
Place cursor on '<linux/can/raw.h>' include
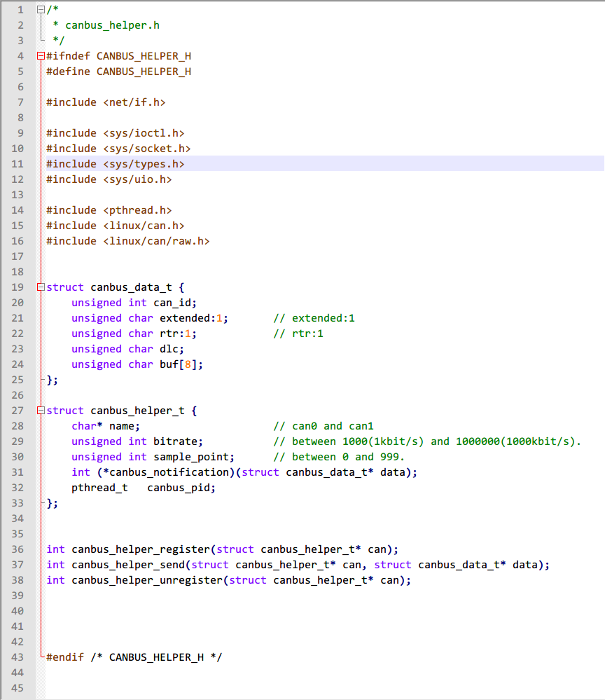point(156,241)
